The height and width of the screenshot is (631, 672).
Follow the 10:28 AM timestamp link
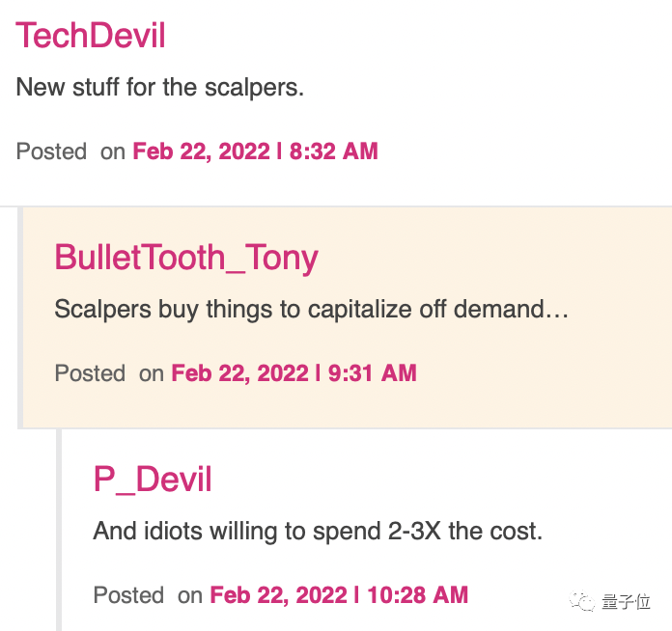339,595
